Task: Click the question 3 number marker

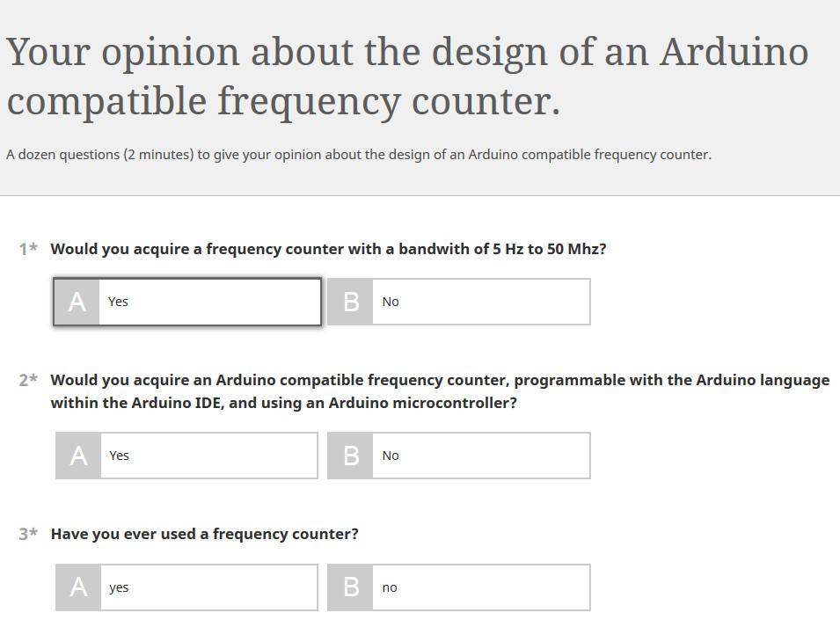Action: click(x=28, y=534)
